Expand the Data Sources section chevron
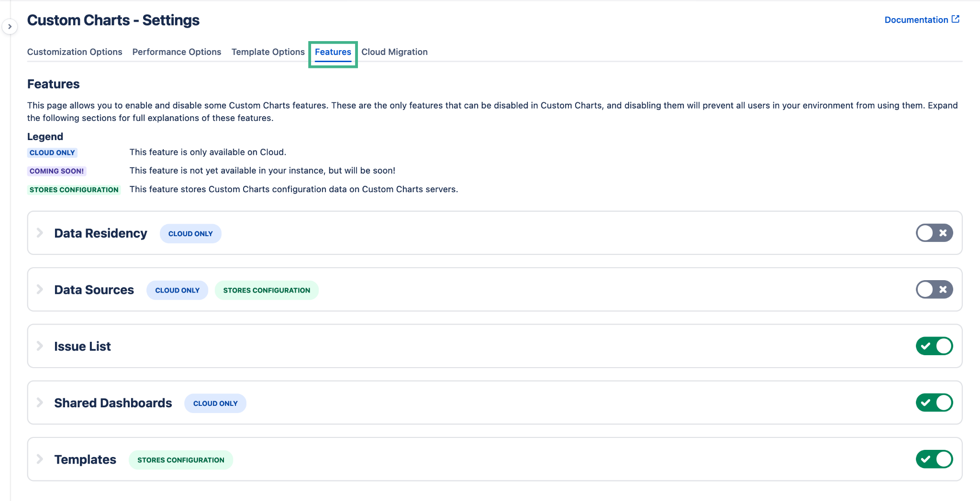980x501 pixels. click(x=40, y=290)
